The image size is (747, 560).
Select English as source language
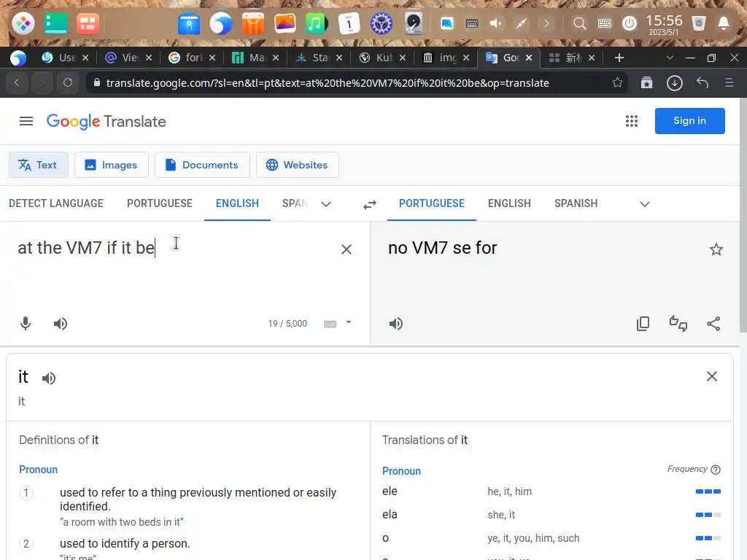(x=237, y=203)
